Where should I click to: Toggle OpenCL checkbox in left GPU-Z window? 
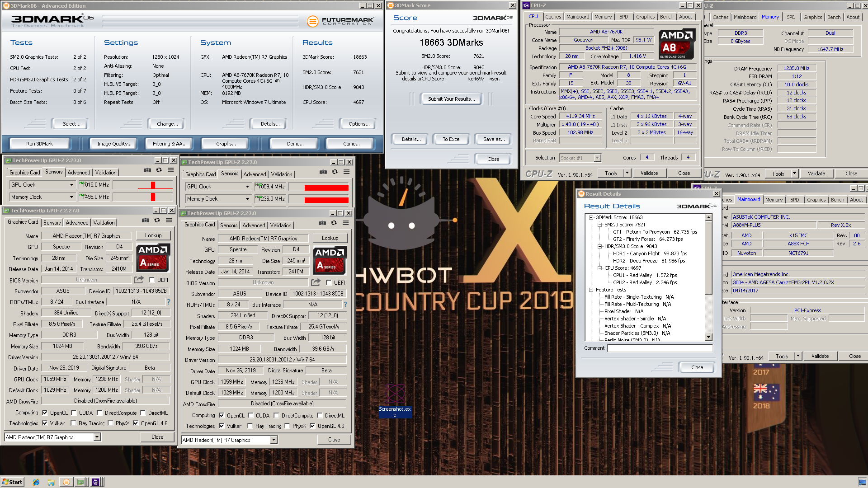(45, 413)
